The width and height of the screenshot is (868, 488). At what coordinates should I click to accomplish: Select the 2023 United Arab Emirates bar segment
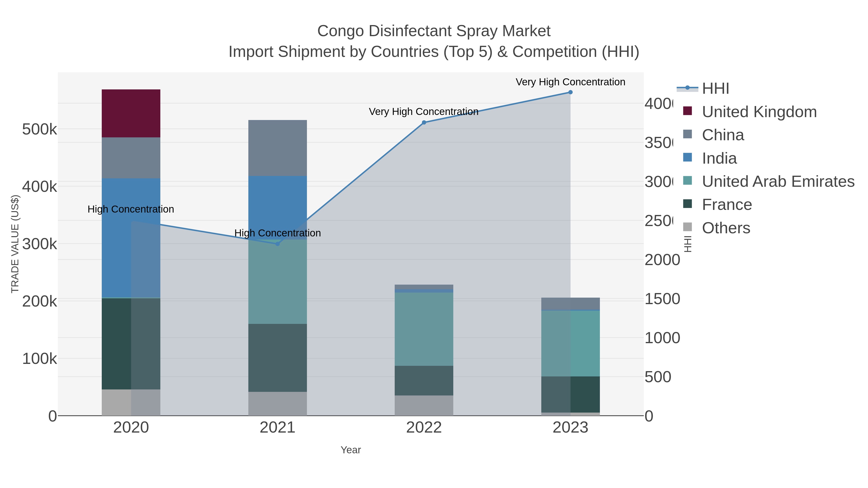[570, 344]
